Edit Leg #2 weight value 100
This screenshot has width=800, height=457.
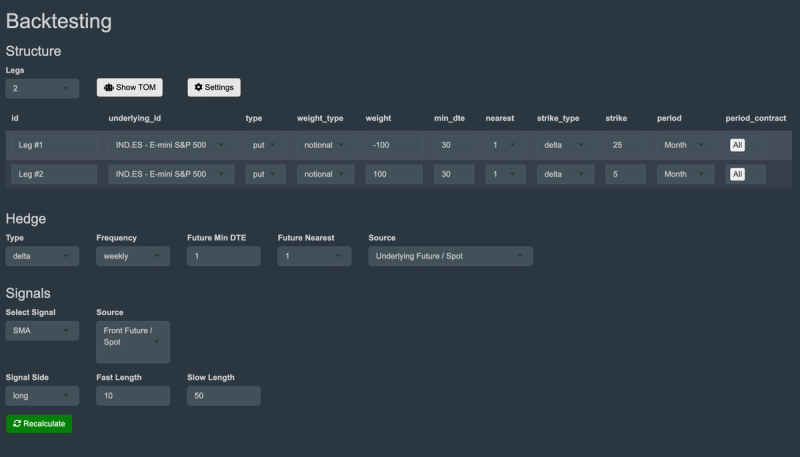point(394,174)
